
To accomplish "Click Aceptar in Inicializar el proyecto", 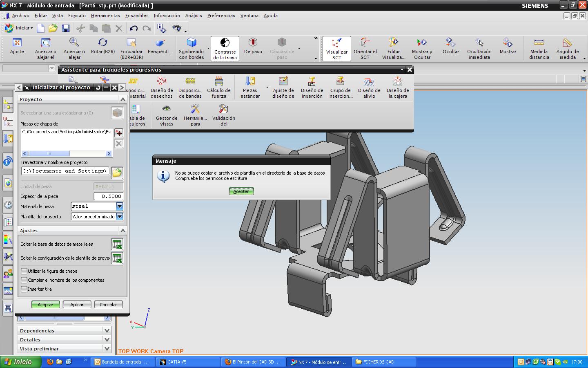I will click(45, 305).
